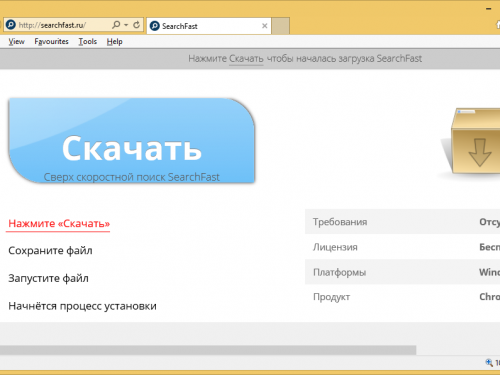Viewport: 500px width, 375px height.
Task: Click the Продукт row label
Action: point(331,297)
